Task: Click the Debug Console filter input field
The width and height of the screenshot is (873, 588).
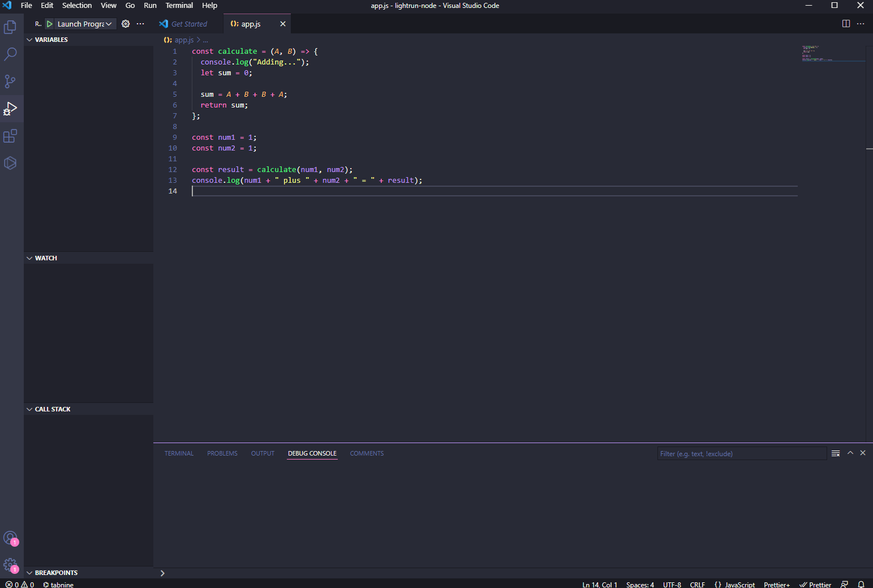Action: tap(741, 453)
